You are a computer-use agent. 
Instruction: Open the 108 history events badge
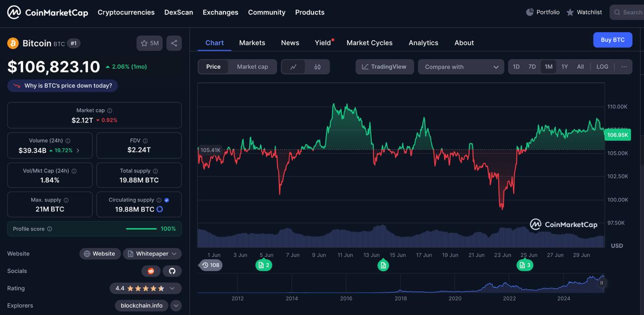point(211,265)
